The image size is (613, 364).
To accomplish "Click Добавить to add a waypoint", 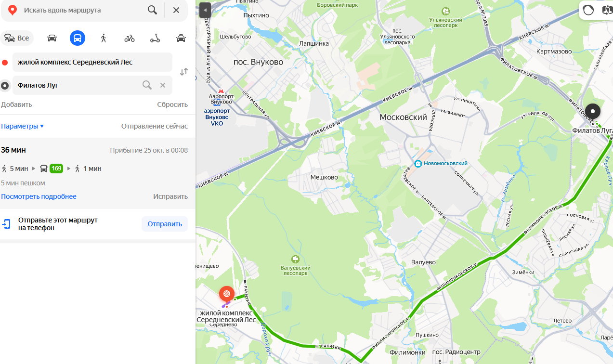I will click(x=16, y=104).
